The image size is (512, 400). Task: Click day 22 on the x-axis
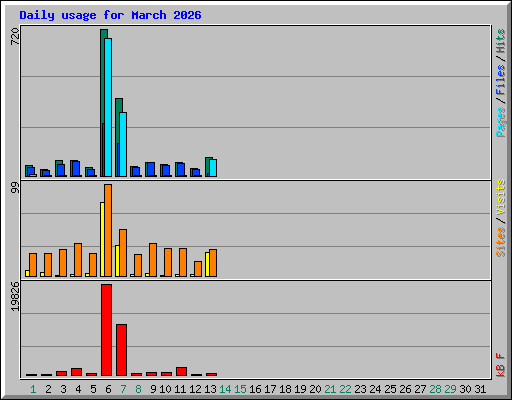[345, 389]
